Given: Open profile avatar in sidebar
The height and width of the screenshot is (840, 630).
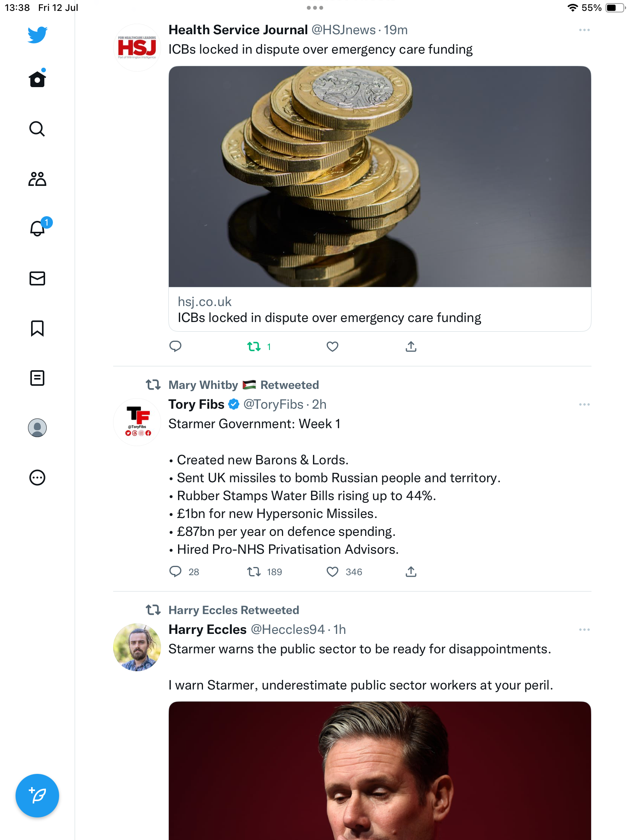Looking at the screenshot, I should pos(37,428).
